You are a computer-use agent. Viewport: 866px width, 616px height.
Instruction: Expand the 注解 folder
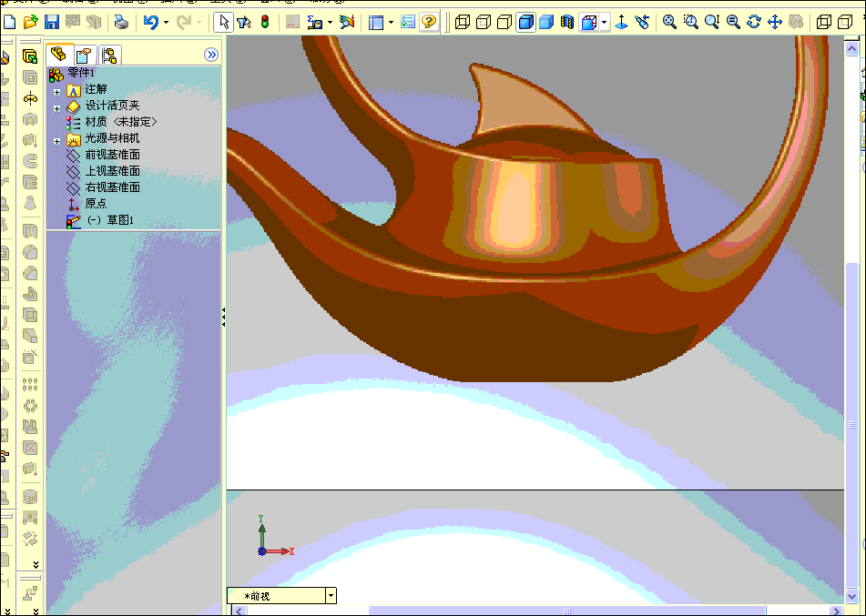click(x=56, y=92)
